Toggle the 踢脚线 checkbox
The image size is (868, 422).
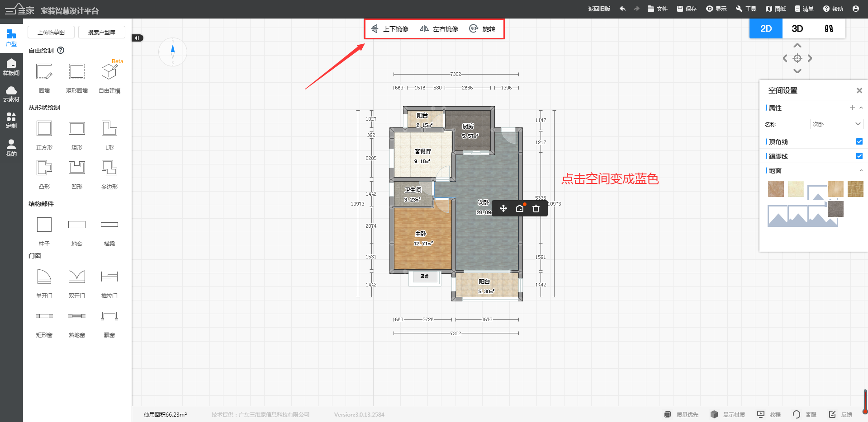pos(859,156)
